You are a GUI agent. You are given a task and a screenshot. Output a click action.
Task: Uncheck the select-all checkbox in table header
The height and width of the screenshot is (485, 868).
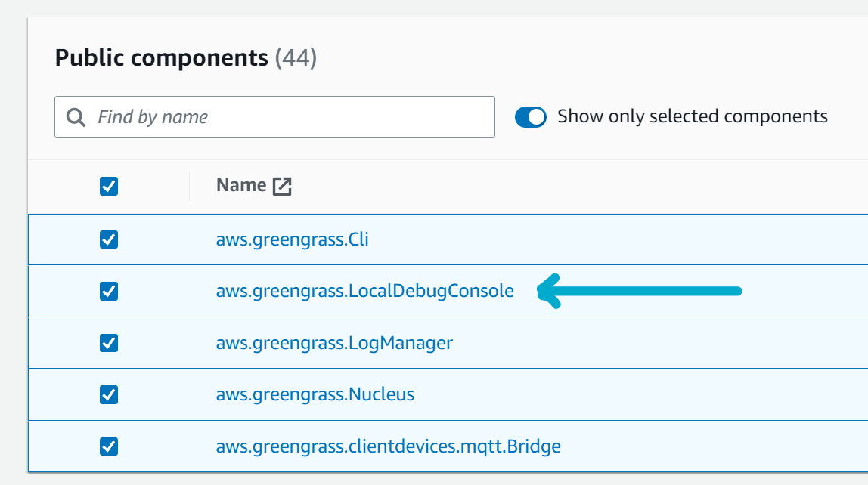(x=109, y=186)
